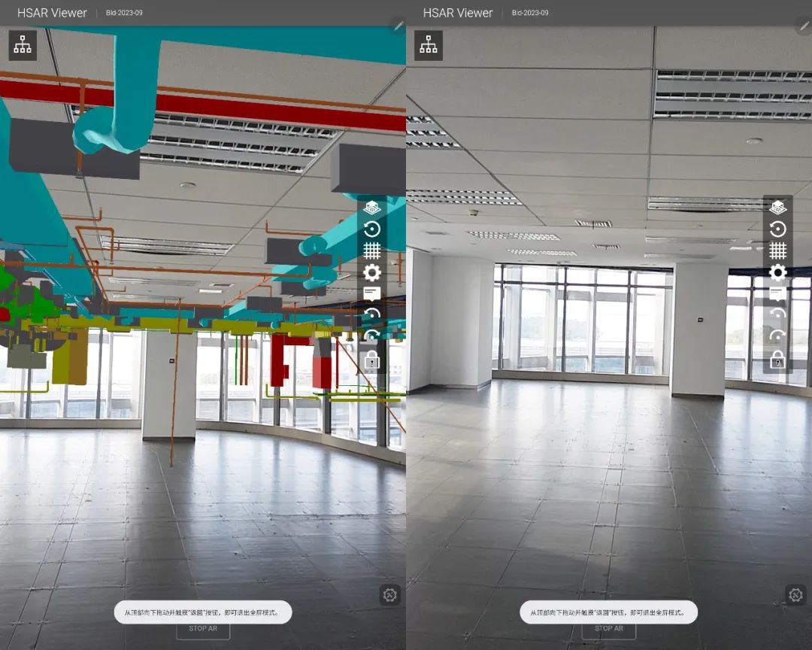
Task: Click the 3D model layers icon in right view
Action: pos(778,208)
